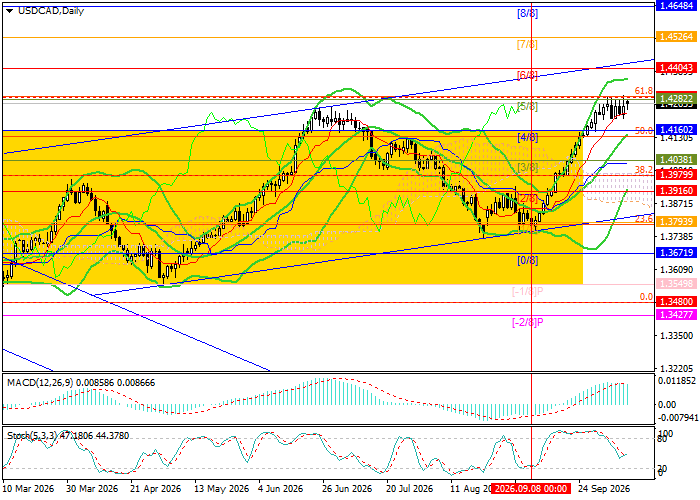700x500 pixels.
Task: Click the 10 Mar 2026 date label
Action: coord(29,488)
